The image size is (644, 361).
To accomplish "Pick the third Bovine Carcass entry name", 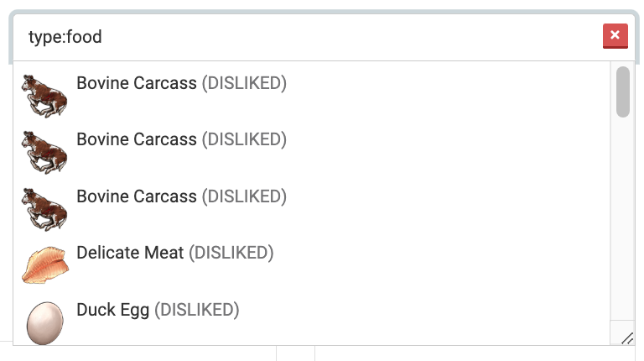I will point(136,196).
